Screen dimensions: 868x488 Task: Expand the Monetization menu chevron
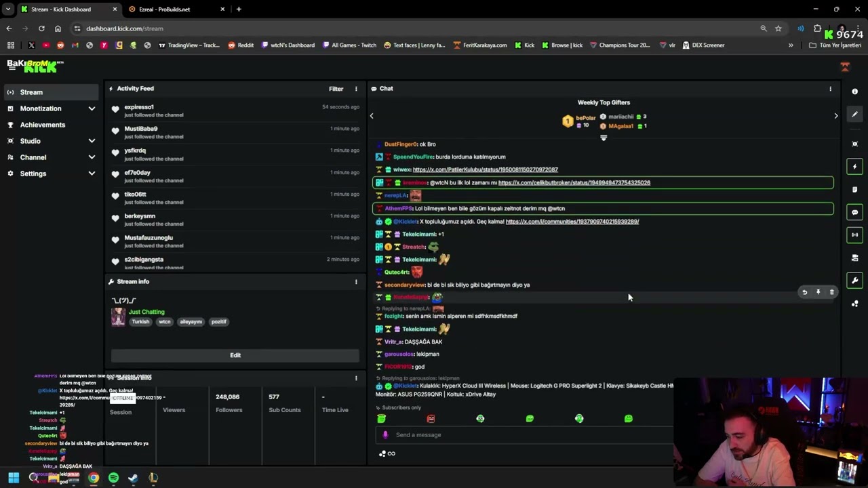(92, 108)
